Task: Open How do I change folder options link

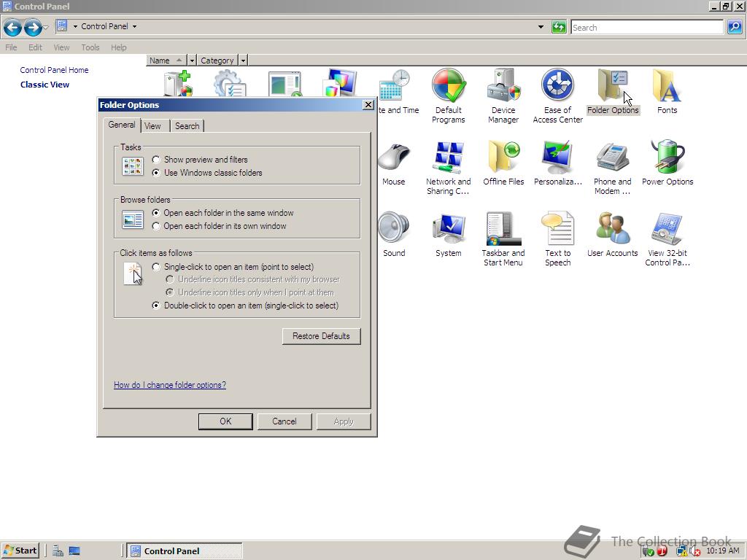Action: point(169,385)
